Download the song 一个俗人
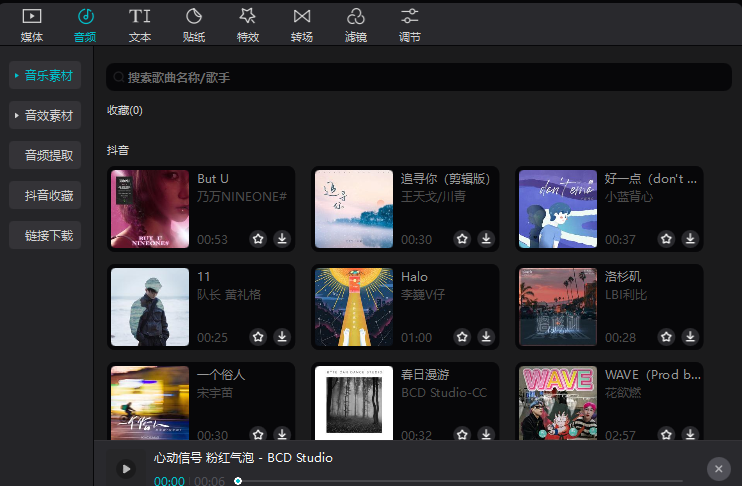The height and width of the screenshot is (486, 742). point(282,433)
